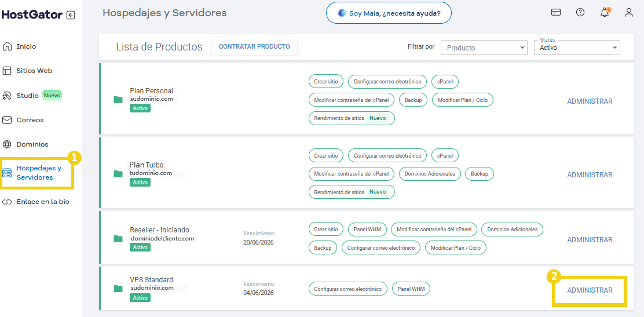Open Studio in the sidebar

click(x=28, y=96)
